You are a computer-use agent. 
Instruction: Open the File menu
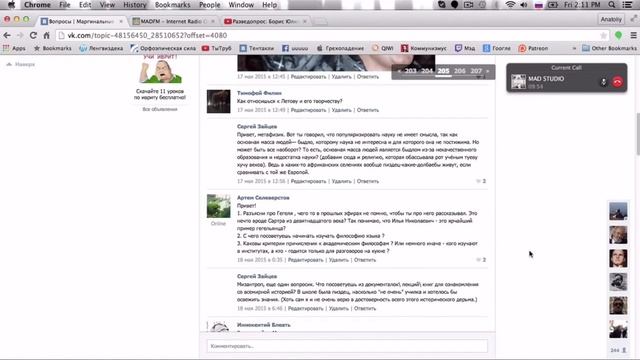(64, 5)
